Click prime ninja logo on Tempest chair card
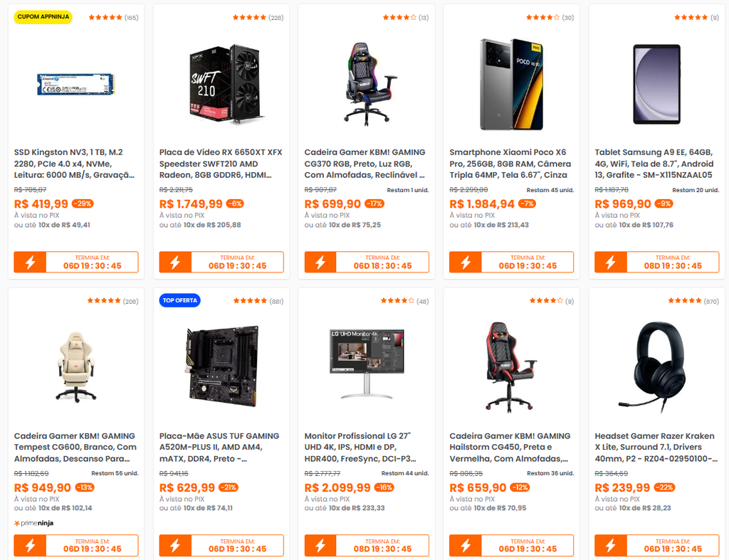 [x=34, y=523]
